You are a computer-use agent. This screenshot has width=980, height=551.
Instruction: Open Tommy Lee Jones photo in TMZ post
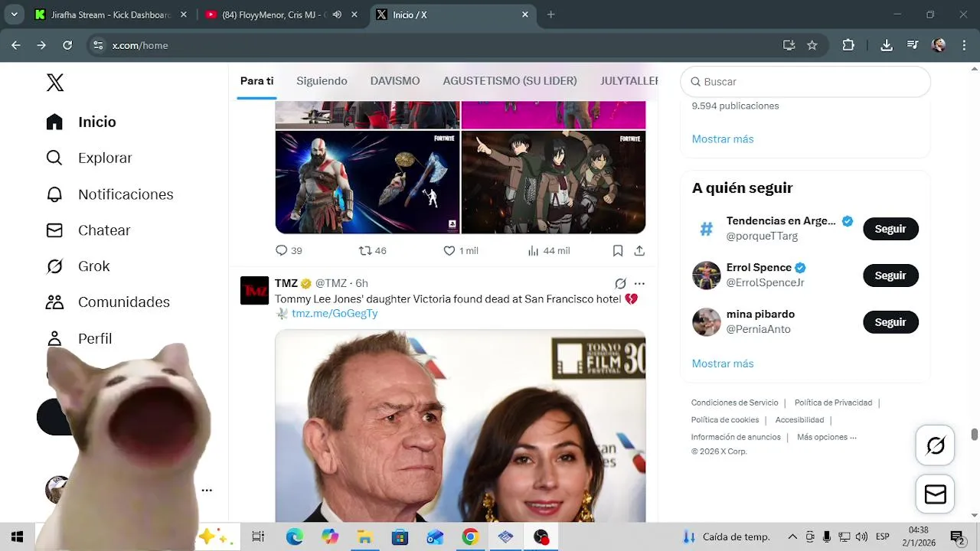coord(460,425)
